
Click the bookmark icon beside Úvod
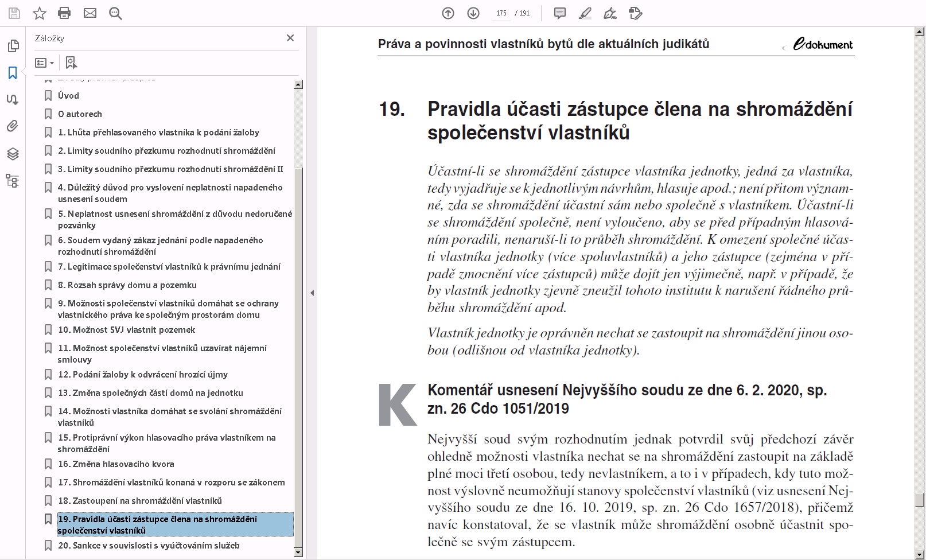point(48,96)
